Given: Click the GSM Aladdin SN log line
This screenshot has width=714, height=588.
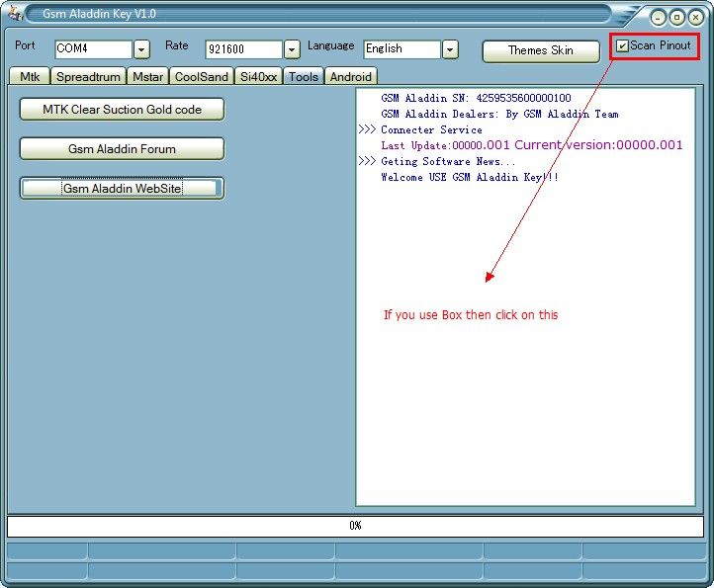Looking at the screenshot, I should tap(476, 98).
